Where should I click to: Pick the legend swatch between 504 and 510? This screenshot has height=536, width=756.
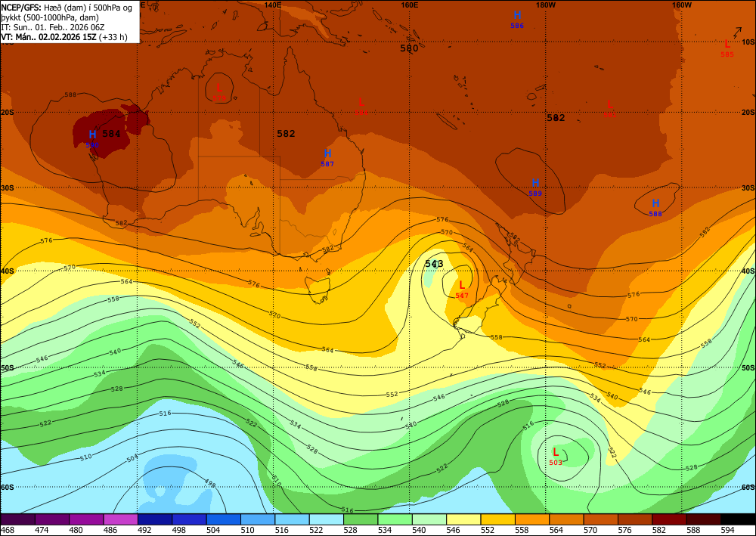(x=223, y=519)
